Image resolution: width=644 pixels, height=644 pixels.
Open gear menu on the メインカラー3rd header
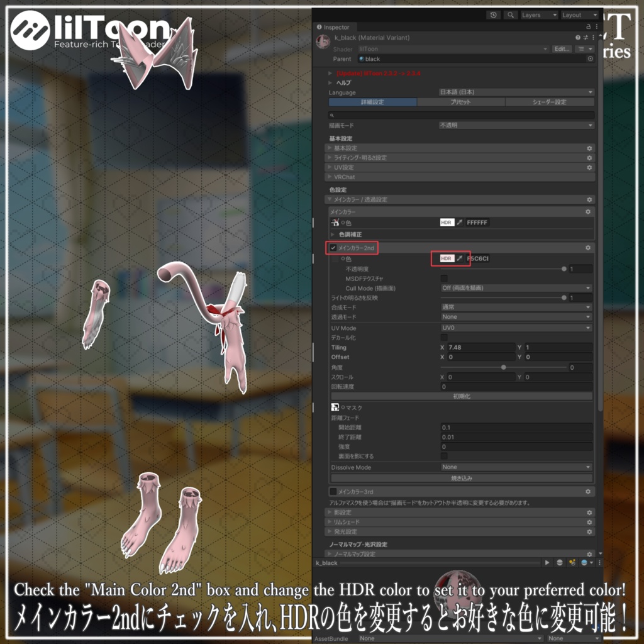[588, 491]
